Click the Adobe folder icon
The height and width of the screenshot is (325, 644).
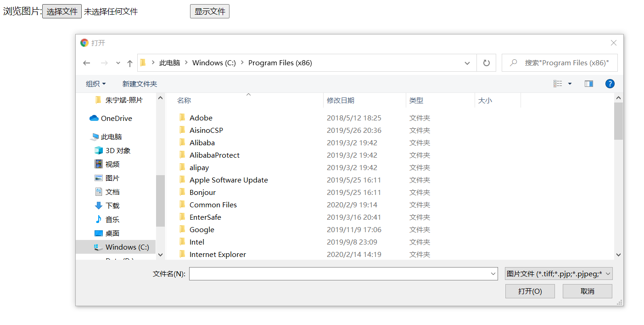point(182,118)
